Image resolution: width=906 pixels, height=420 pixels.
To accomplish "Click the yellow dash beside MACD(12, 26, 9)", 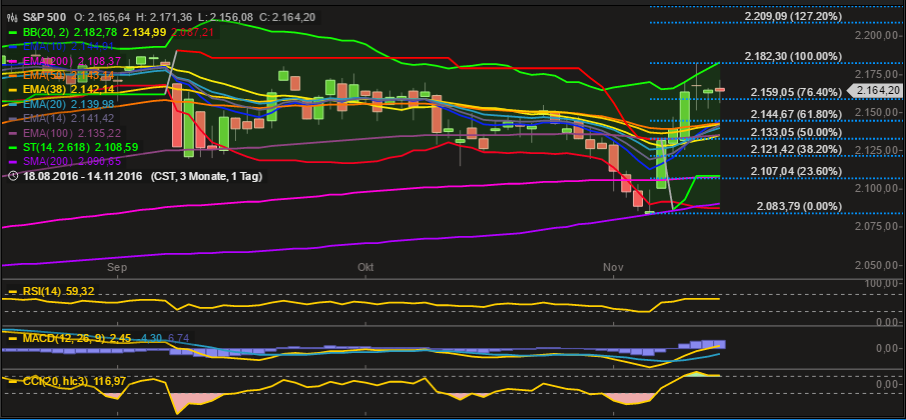I will [14, 337].
